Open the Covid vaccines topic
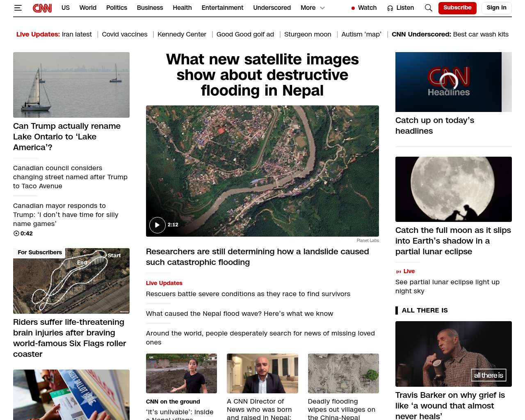Image resolution: width=525 pixels, height=420 pixels. point(125,34)
